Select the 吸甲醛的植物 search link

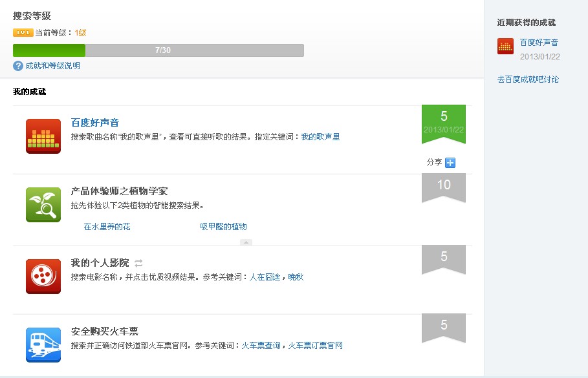(223, 227)
